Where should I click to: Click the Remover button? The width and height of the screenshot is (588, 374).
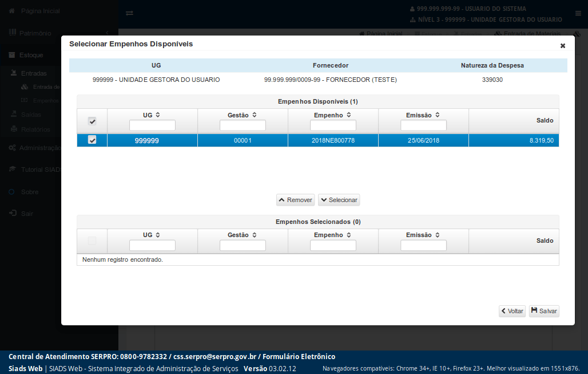click(x=296, y=200)
